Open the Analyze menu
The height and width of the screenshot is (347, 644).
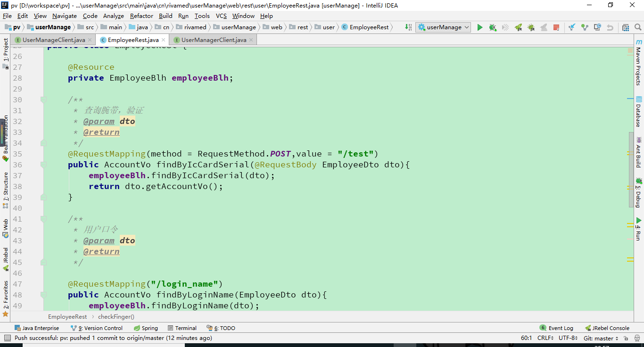coord(113,16)
